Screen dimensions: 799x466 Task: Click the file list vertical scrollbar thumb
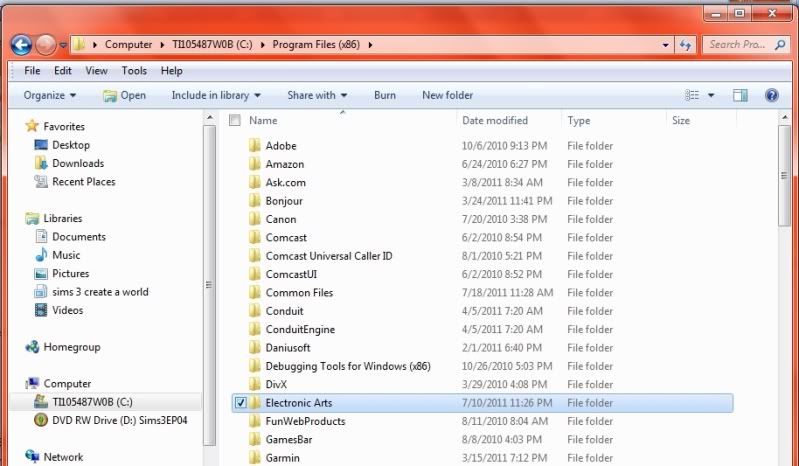click(x=784, y=176)
